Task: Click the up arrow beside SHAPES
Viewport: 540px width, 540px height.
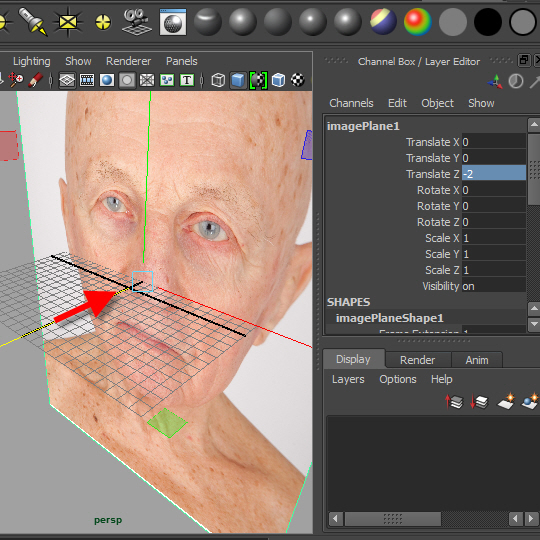Action: click(x=534, y=309)
